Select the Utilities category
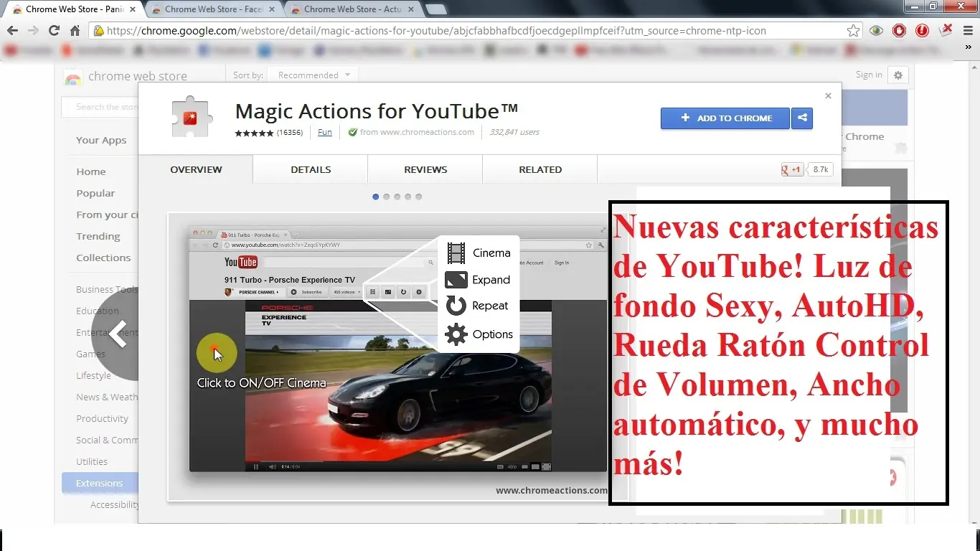The height and width of the screenshot is (551, 980). click(92, 461)
